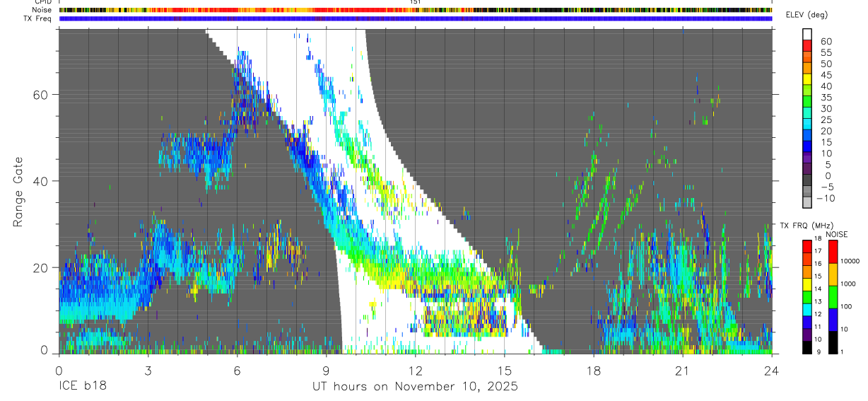This screenshot has height=401, width=868.
Task: Click the Noise color strip above the plot
Action: (x=416, y=10)
